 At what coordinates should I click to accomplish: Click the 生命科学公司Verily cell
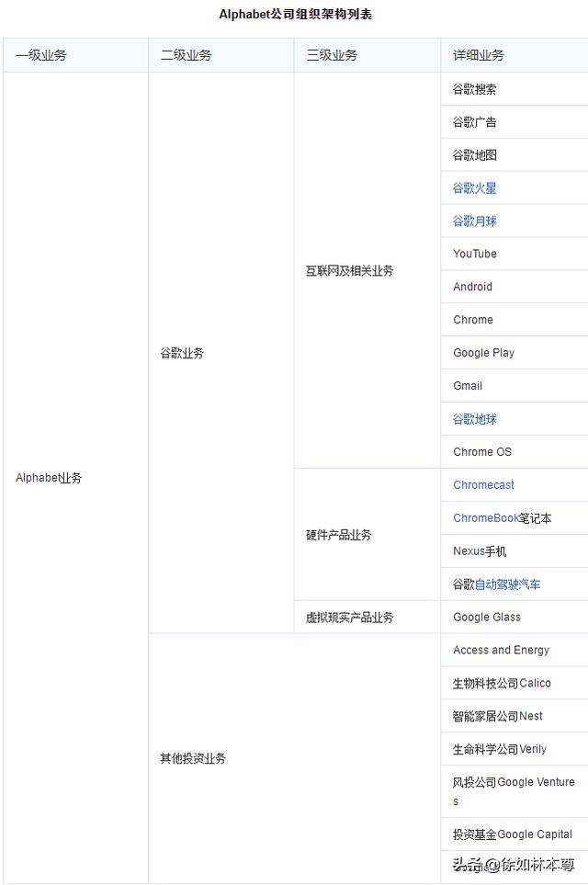click(514, 749)
